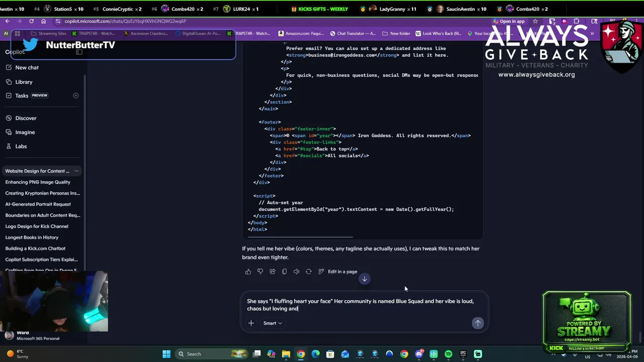This screenshot has height=362, width=644.
Task: Open File Explorer from the taskbar
Action: (286, 354)
